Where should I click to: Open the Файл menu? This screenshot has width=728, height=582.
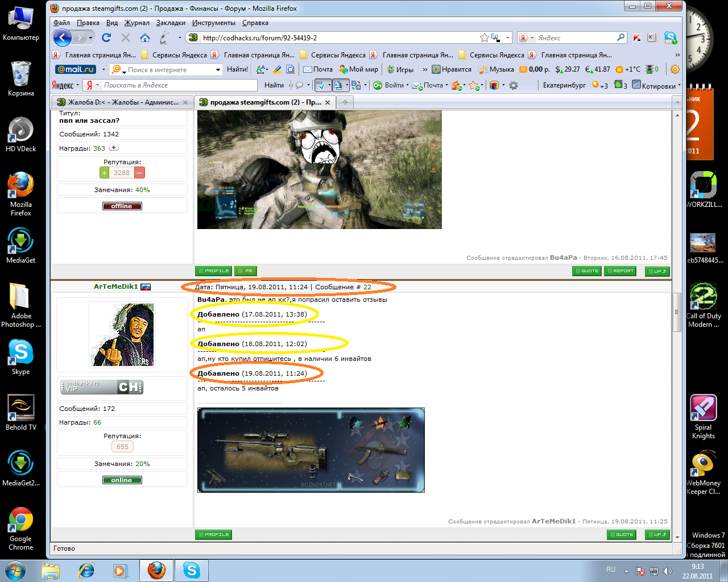coord(61,23)
